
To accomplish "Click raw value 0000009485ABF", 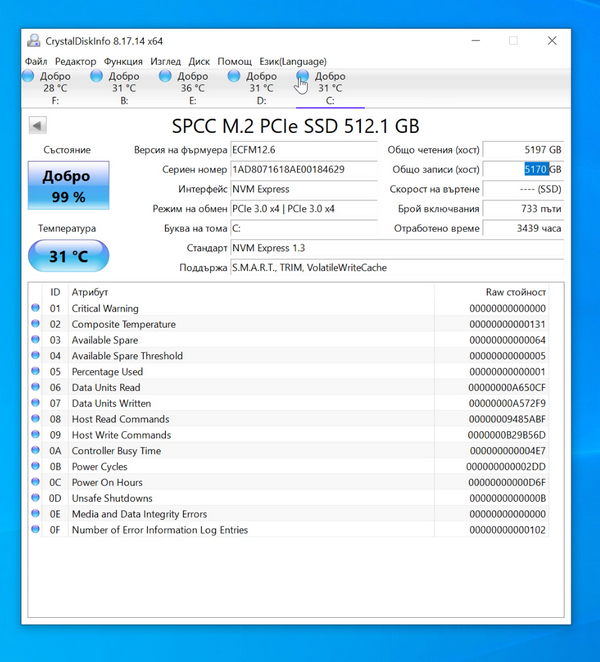I will click(507, 419).
